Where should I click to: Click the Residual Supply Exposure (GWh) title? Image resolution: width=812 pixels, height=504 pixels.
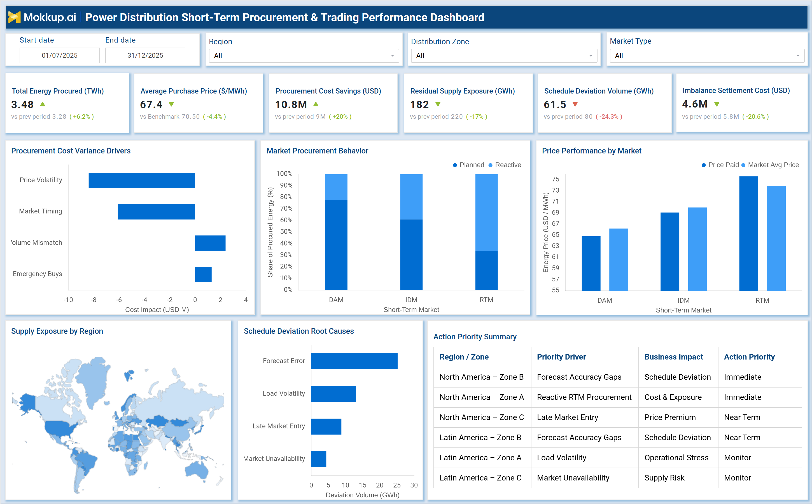coord(463,91)
